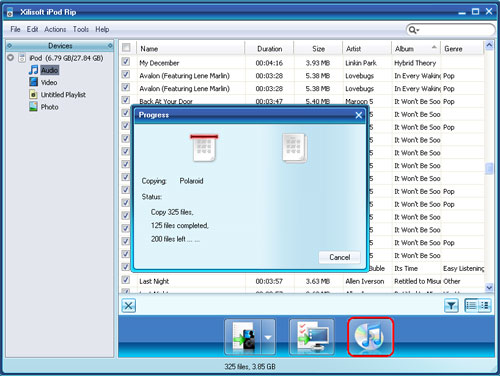This screenshot has height=376, width=500.
Task: Click the copy to iTunes button
Action: [x=370, y=337]
